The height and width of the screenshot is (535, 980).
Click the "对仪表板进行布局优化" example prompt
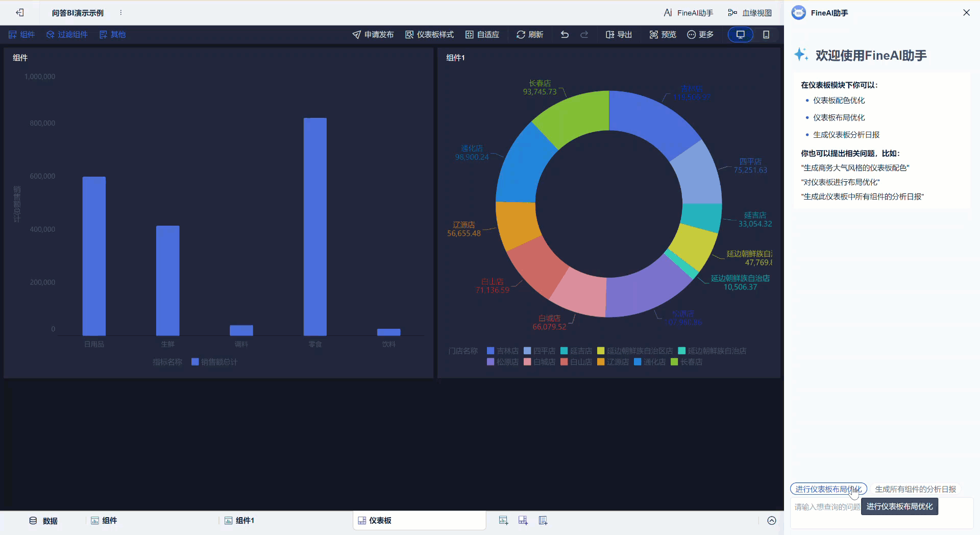(x=840, y=182)
